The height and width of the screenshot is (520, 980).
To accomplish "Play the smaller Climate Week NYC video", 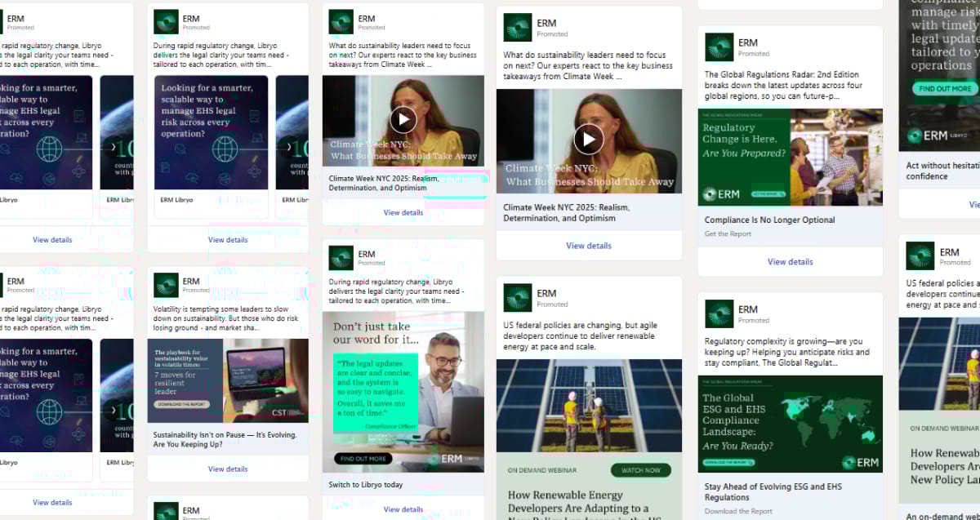I will pyautogui.click(x=403, y=120).
